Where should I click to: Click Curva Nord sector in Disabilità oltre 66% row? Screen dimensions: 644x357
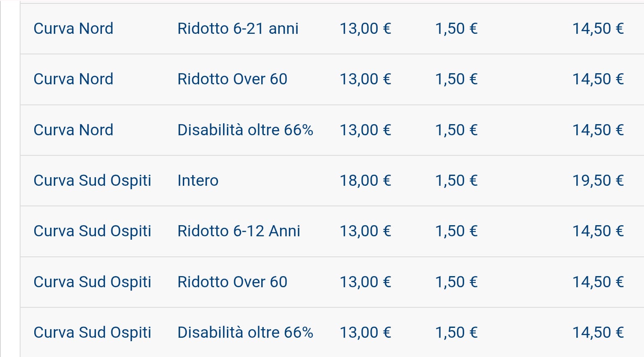(x=73, y=130)
